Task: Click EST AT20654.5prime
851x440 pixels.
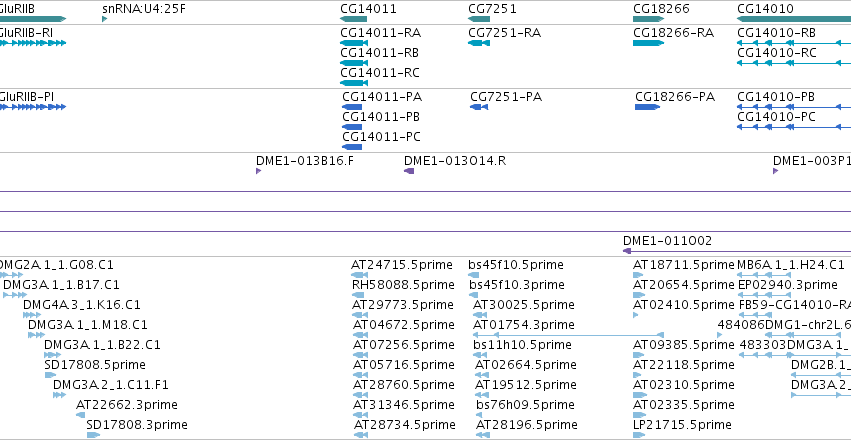Action: pos(639,295)
